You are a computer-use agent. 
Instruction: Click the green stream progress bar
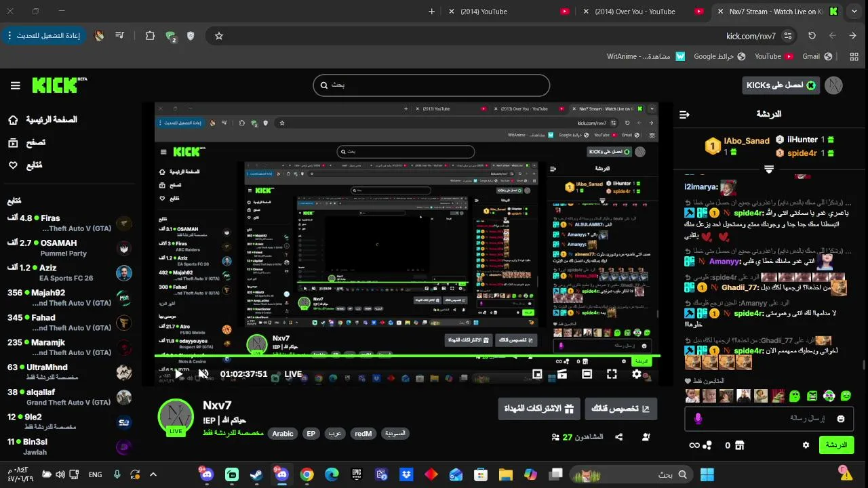click(x=407, y=355)
